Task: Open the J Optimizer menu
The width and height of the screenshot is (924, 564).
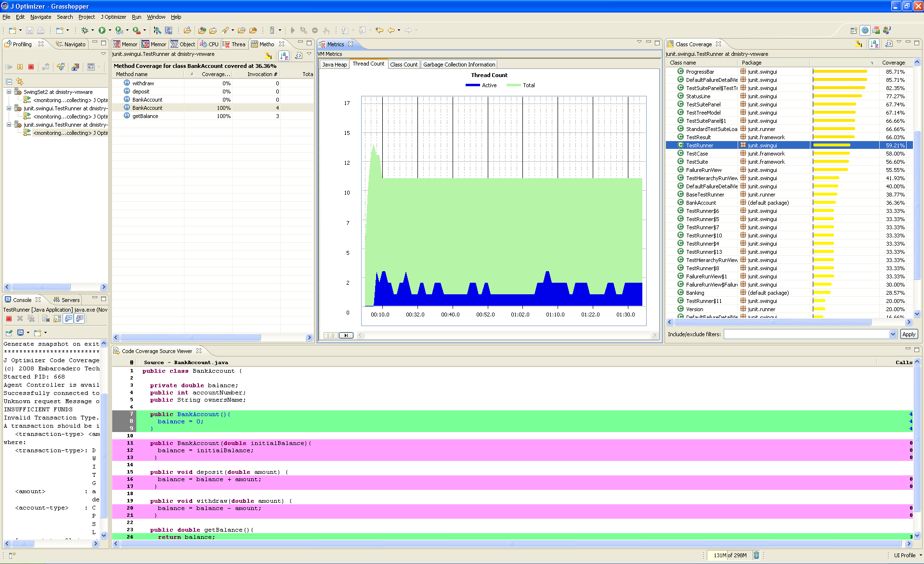Action: (114, 17)
